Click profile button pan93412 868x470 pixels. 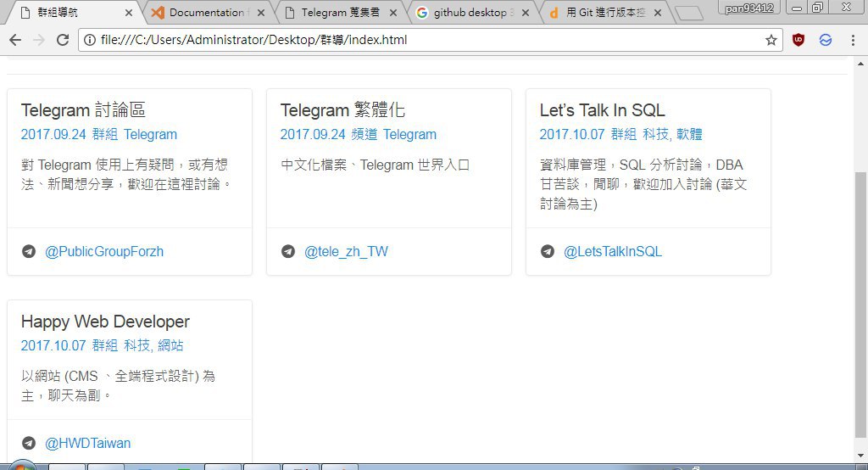click(x=749, y=8)
